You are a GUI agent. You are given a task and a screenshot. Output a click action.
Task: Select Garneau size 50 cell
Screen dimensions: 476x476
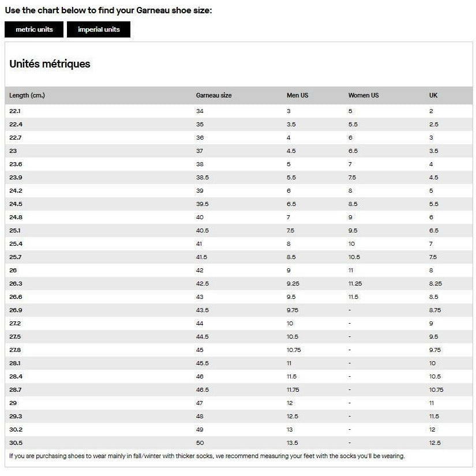click(x=200, y=443)
